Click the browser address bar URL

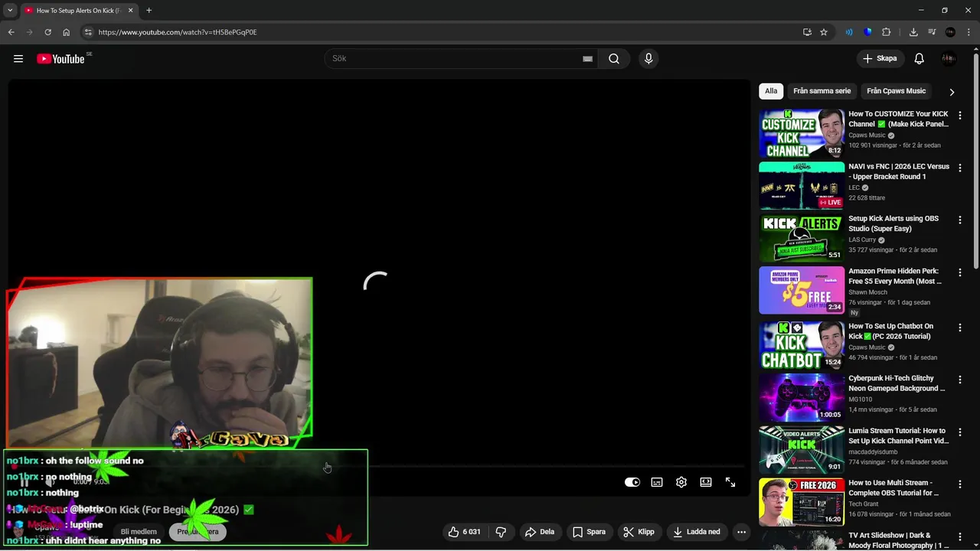click(x=178, y=32)
